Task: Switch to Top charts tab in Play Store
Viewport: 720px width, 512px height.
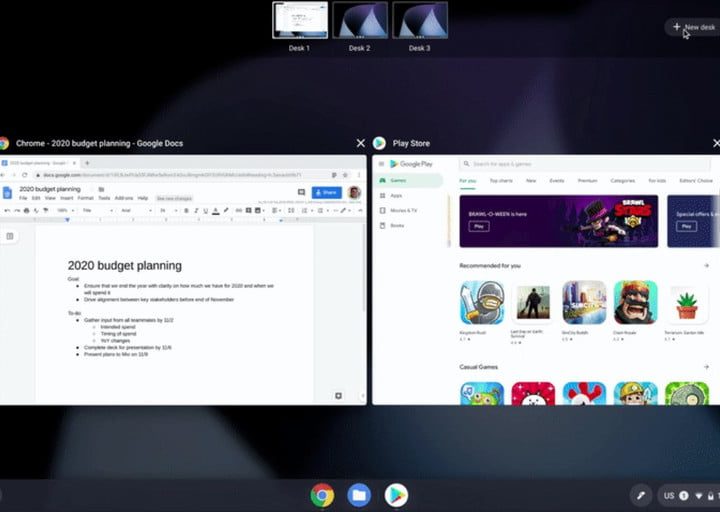Action: coord(501,181)
